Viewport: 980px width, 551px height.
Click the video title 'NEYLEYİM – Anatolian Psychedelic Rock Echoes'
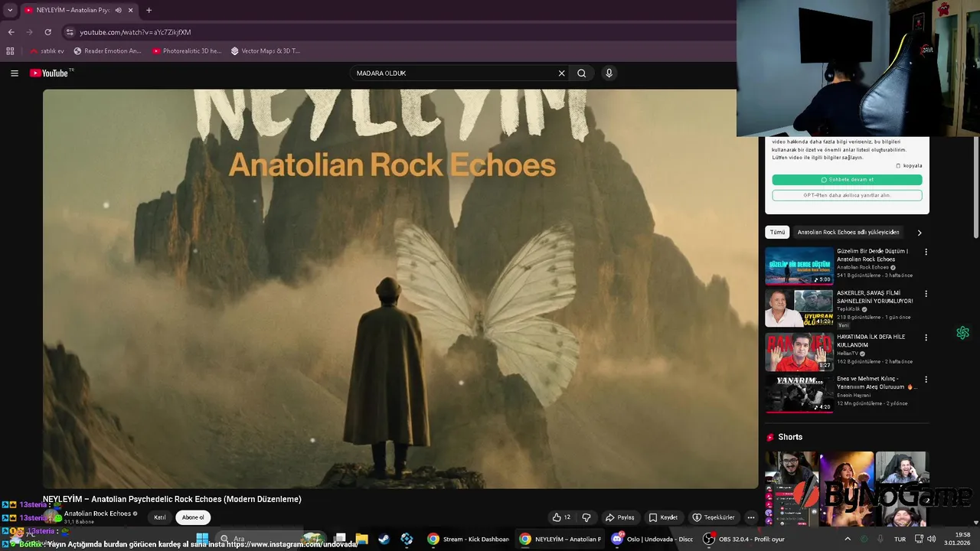tap(172, 499)
